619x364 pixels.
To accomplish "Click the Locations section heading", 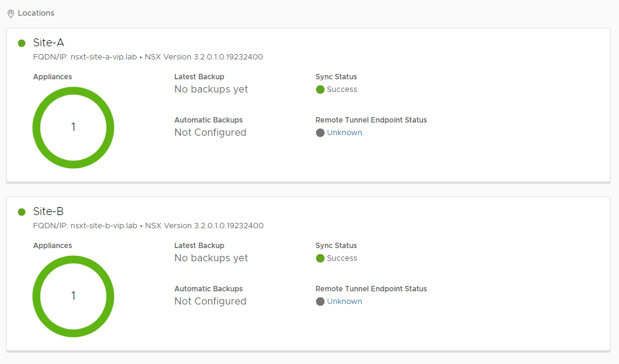I will pyautogui.click(x=36, y=13).
